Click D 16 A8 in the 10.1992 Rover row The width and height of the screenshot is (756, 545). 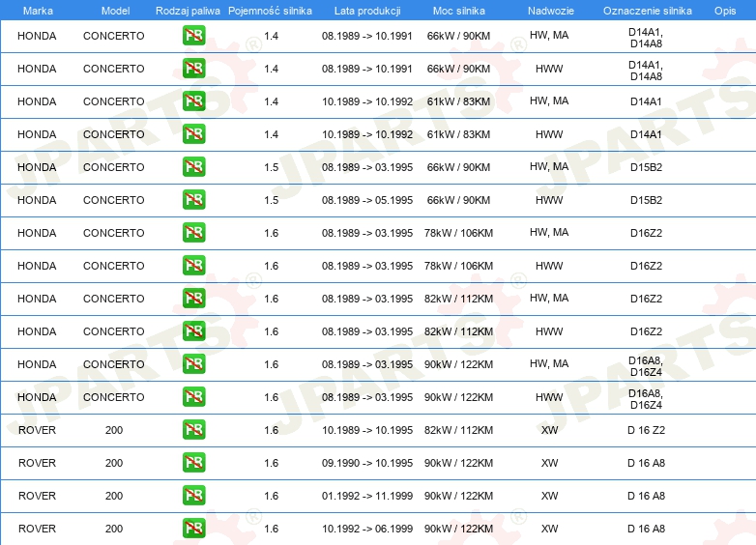[646, 529]
